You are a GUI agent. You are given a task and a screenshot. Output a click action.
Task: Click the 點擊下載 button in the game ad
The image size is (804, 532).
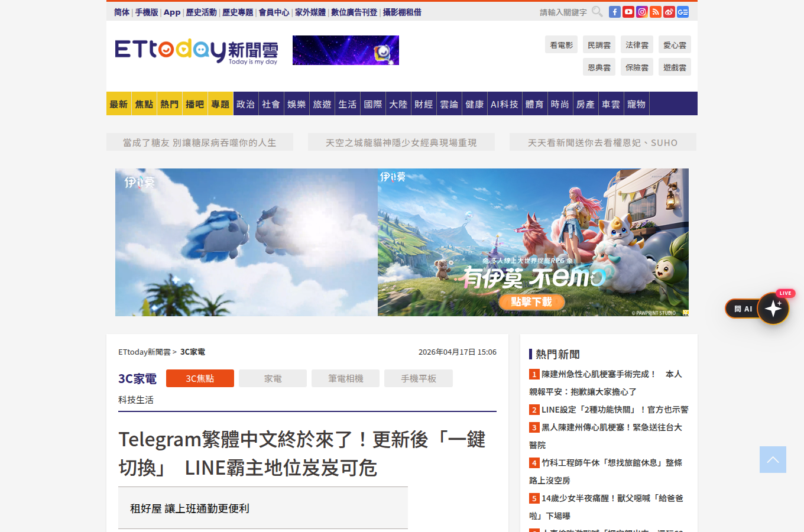click(531, 302)
